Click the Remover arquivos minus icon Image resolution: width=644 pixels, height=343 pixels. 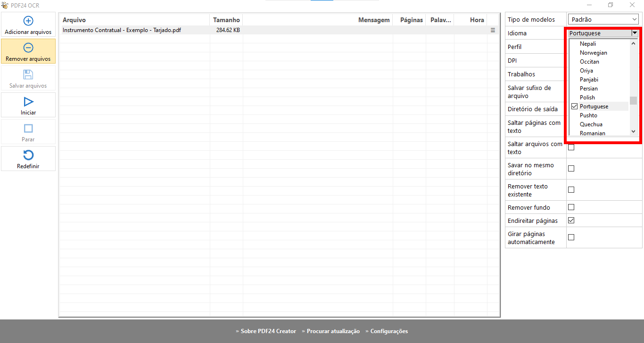[28, 48]
